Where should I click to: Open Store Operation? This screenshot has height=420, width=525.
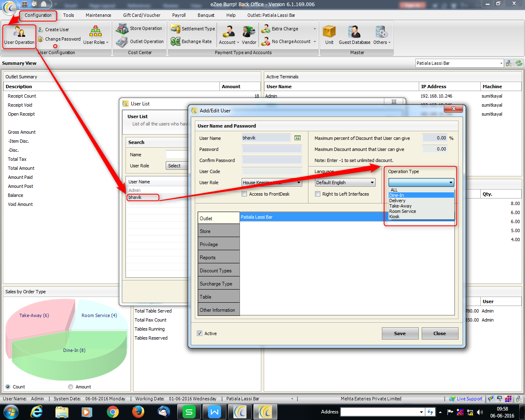[x=139, y=28]
